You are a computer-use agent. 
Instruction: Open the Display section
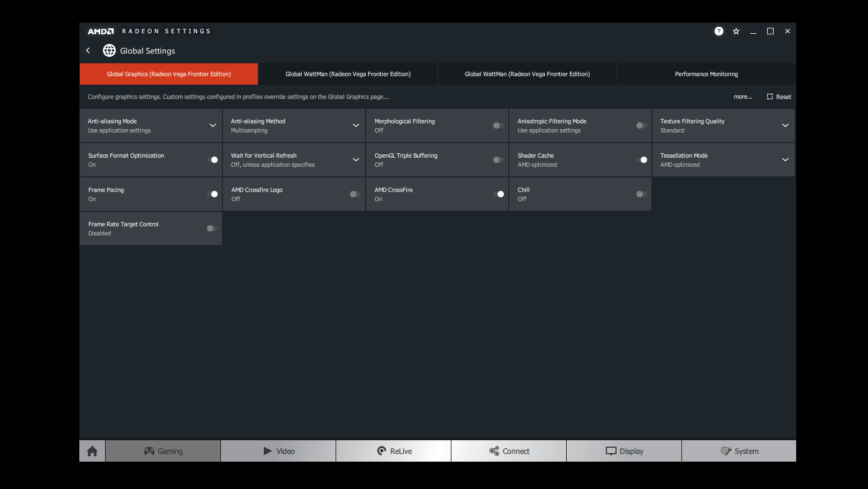point(624,451)
